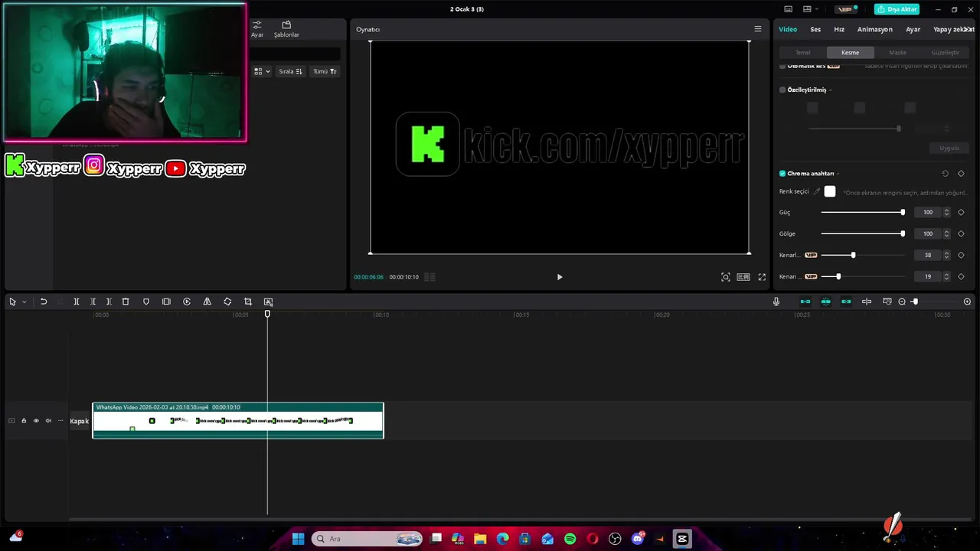Click the Güç value stepper arrows

[946, 212]
